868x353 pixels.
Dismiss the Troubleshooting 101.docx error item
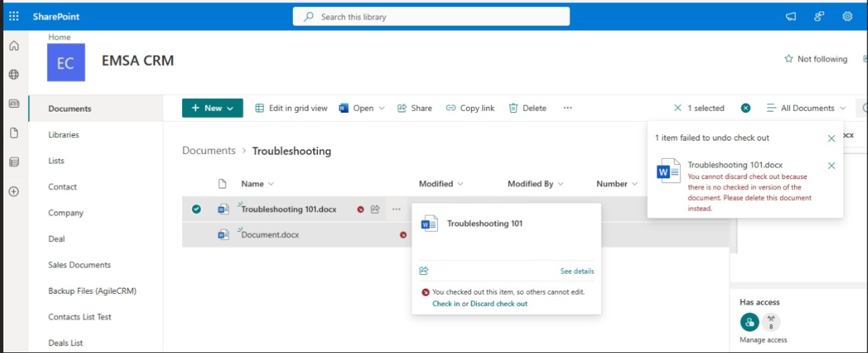(x=831, y=165)
